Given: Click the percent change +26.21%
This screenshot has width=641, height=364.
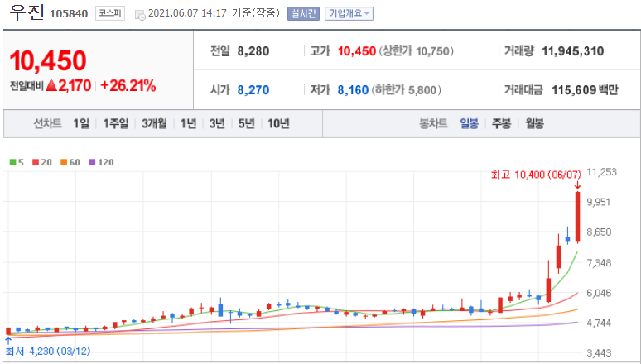Looking at the screenshot, I should [128, 85].
